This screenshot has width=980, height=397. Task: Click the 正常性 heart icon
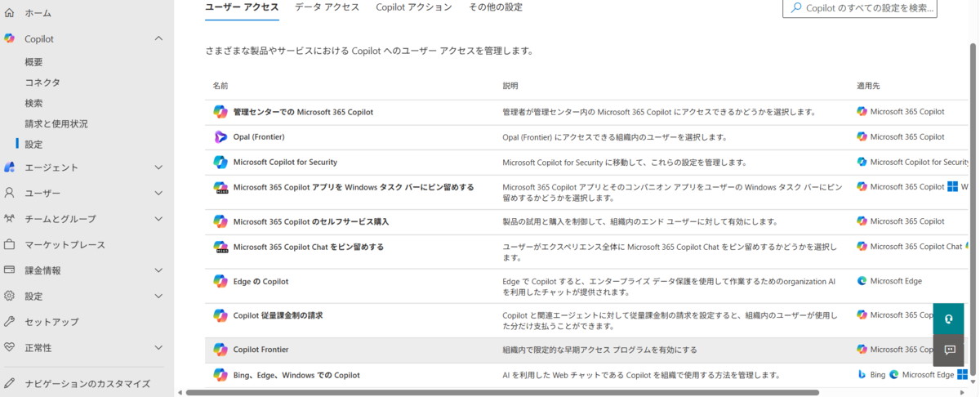10,347
